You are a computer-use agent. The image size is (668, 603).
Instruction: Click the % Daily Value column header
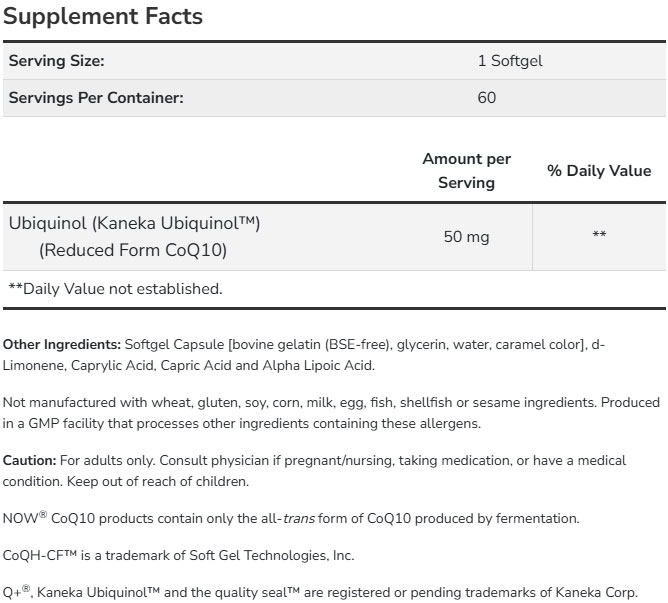pos(599,171)
